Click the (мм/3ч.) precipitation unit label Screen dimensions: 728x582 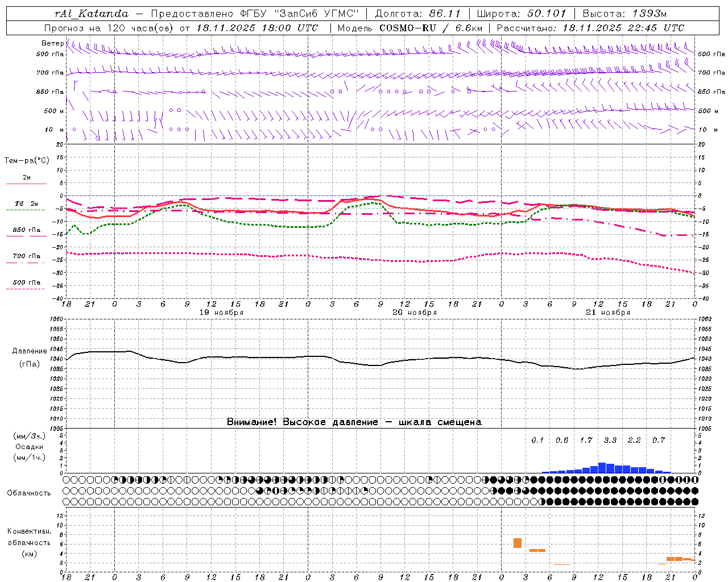30,436
